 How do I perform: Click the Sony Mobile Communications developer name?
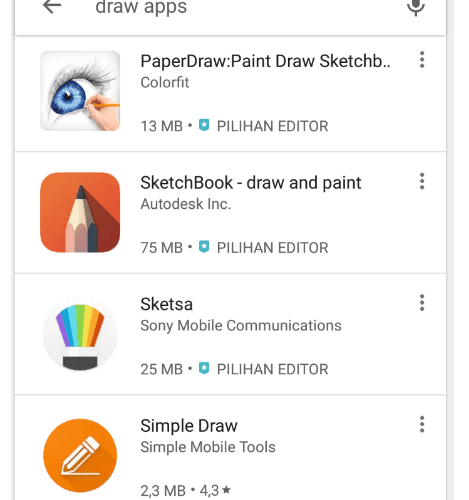click(x=241, y=326)
